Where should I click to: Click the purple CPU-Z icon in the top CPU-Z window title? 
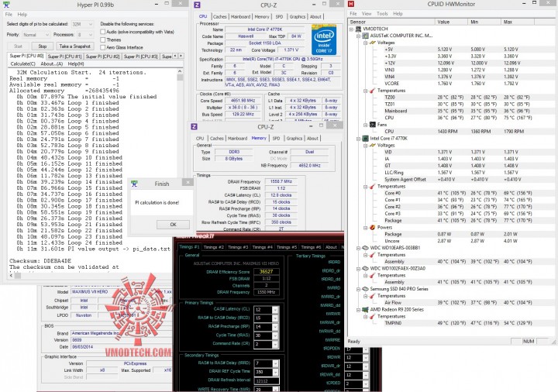point(197,5)
